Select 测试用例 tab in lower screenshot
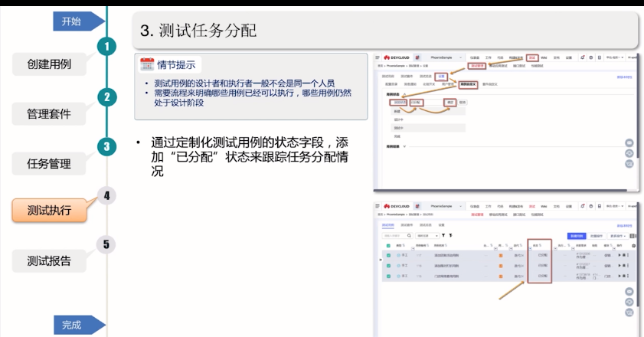 point(387,225)
